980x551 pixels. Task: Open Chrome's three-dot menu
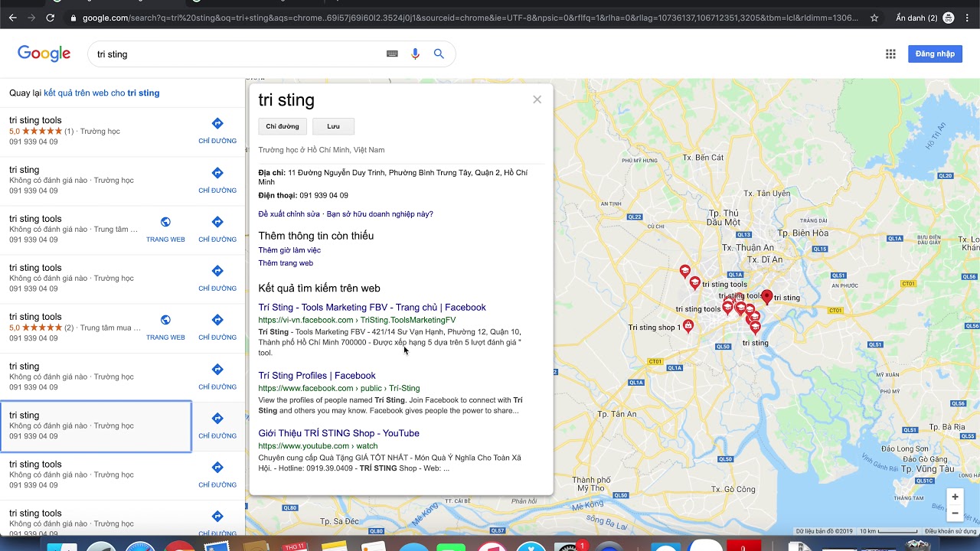pos(969,18)
